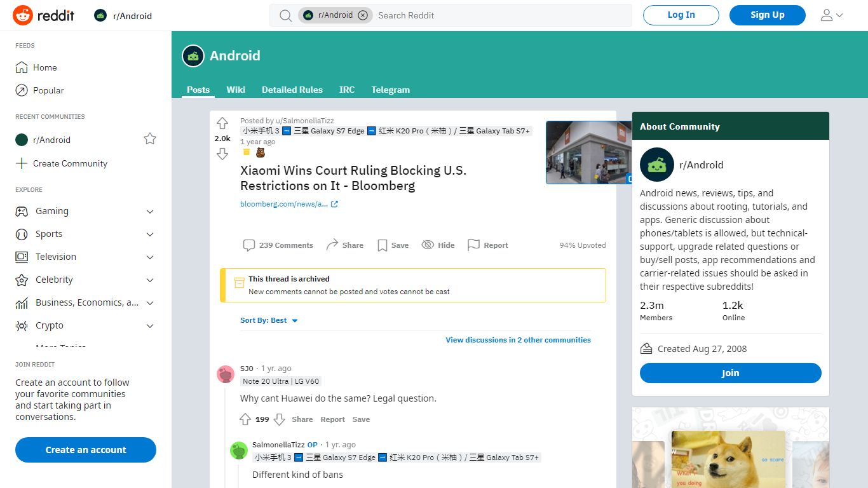868x488 pixels.
Task: Click the Xiaomi store post thumbnail
Action: [588, 152]
